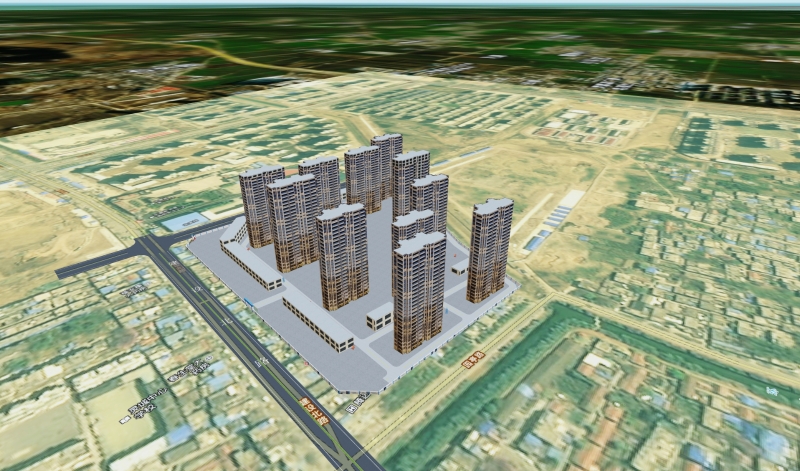Select the small low-rise building near the front tower
800x471 pixels.
pyautogui.click(x=379, y=317)
